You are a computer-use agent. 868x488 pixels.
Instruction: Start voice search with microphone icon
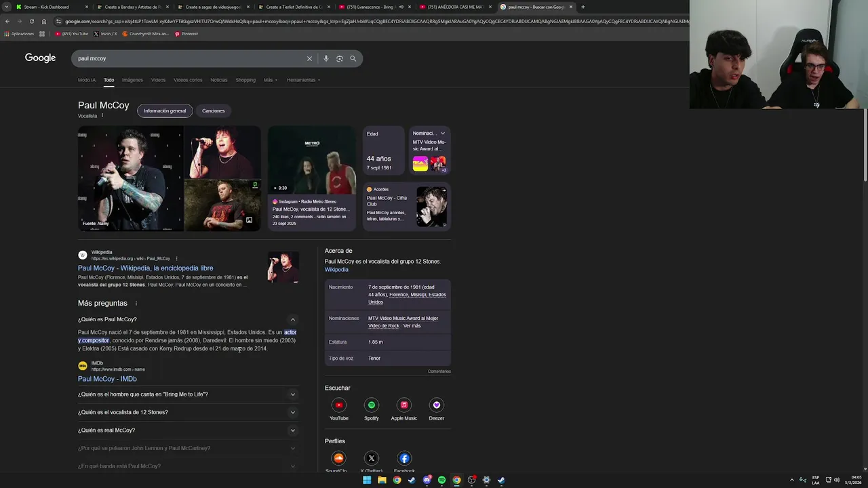(326, 58)
